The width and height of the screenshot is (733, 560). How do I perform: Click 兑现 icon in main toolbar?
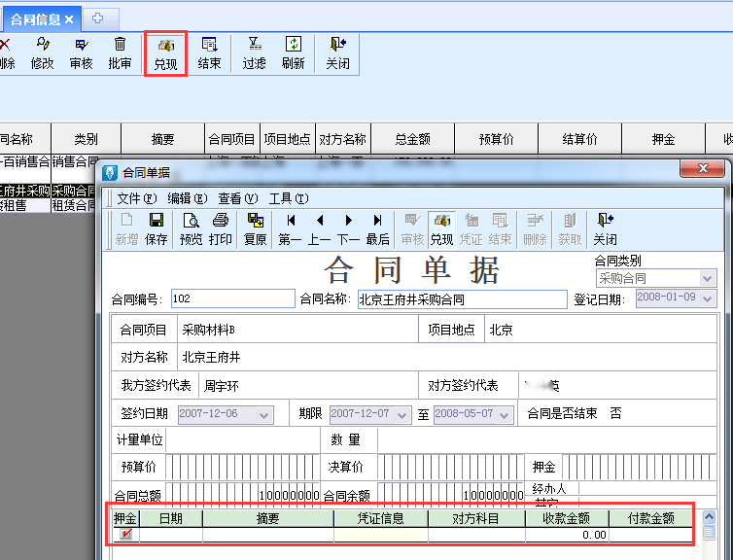164,52
